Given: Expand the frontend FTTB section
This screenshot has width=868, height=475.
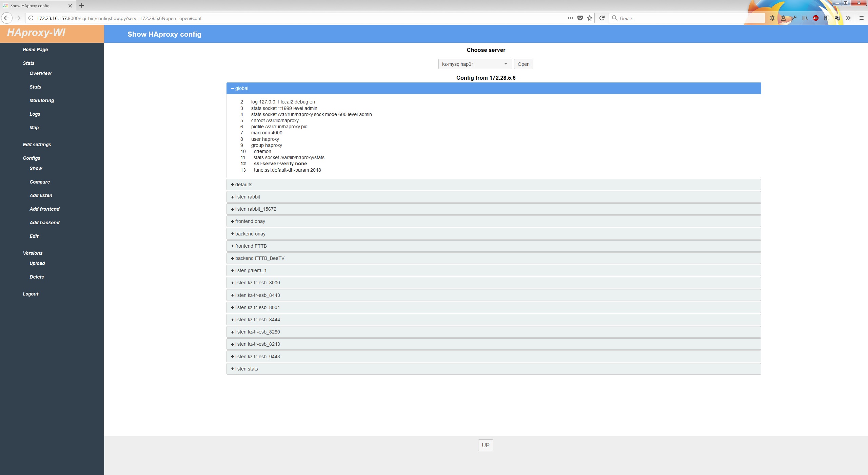Looking at the screenshot, I should point(494,246).
